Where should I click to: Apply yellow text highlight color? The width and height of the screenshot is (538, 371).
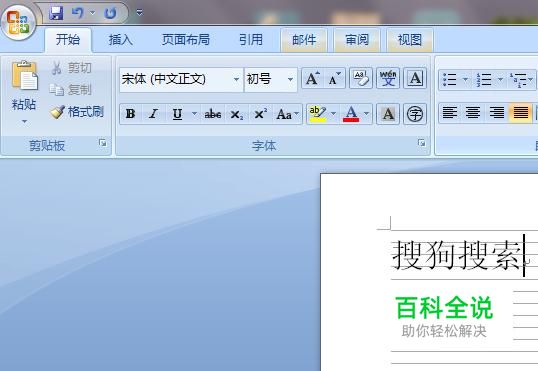pos(317,114)
